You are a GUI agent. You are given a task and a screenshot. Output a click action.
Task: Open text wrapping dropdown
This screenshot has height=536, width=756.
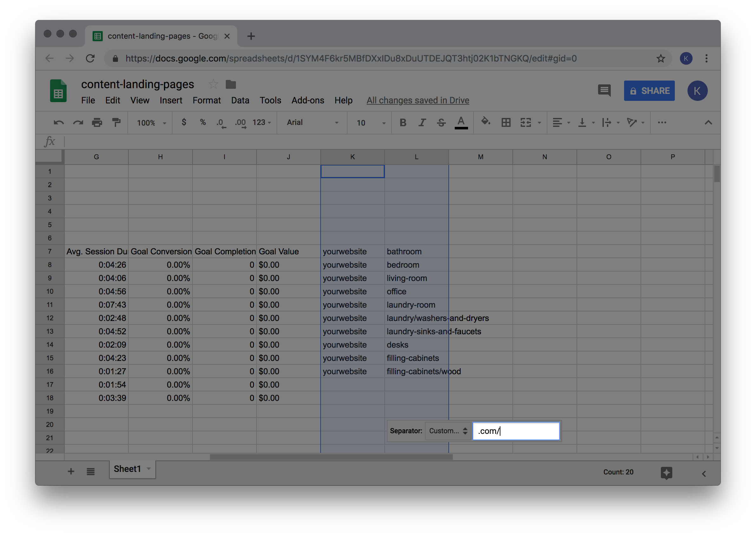pos(610,123)
